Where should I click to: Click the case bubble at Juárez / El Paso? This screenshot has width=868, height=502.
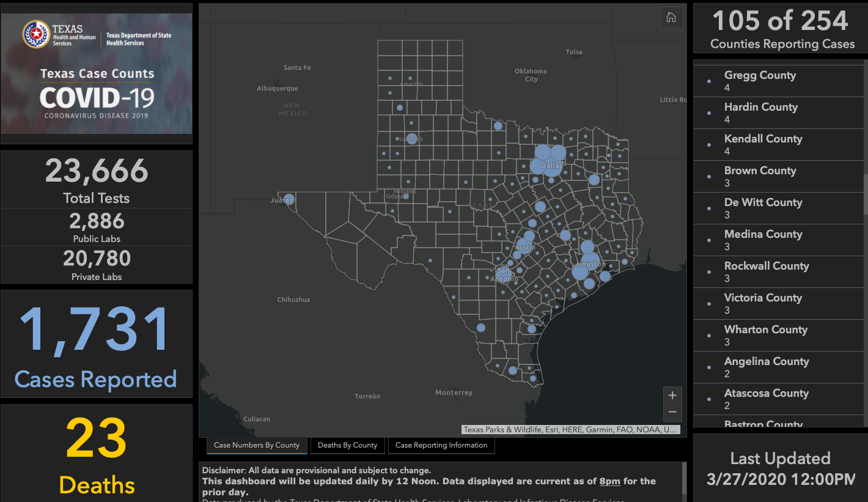click(x=289, y=199)
